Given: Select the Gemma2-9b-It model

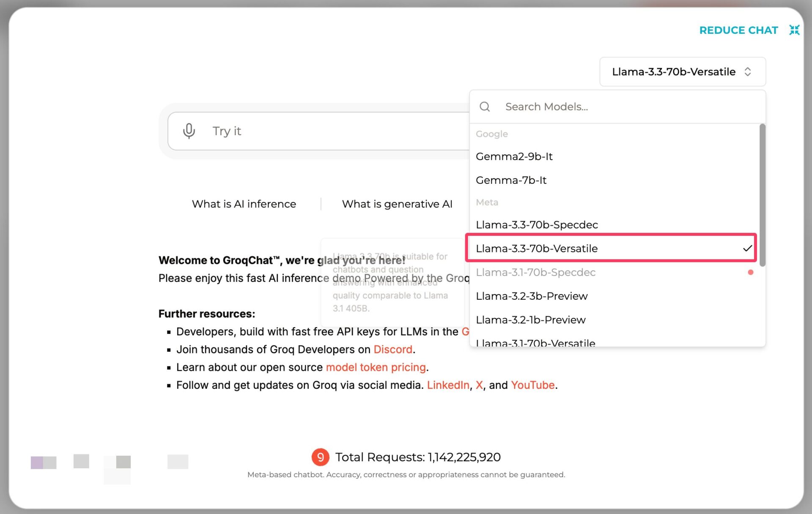Looking at the screenshot, I should (x=514, y=156).
